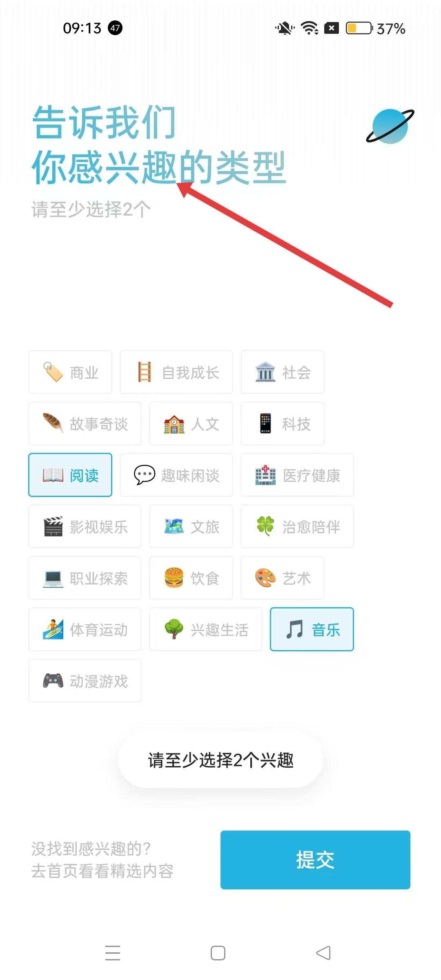Image resolution: width=441 pixels, height=980 pixels.
Task: Tap the clapperboard icon for 影视娱乐
Action: click(53, 526)
